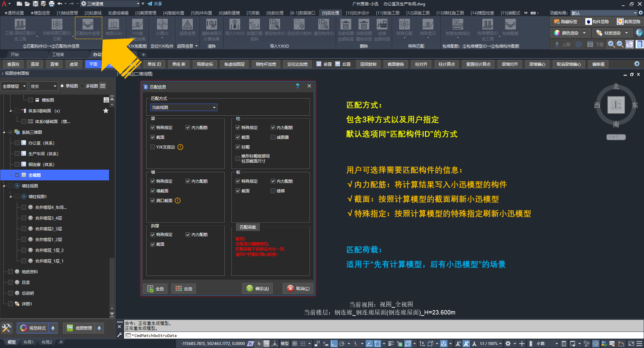Enable the YJK支座边 checkbox under 梁

153,147
